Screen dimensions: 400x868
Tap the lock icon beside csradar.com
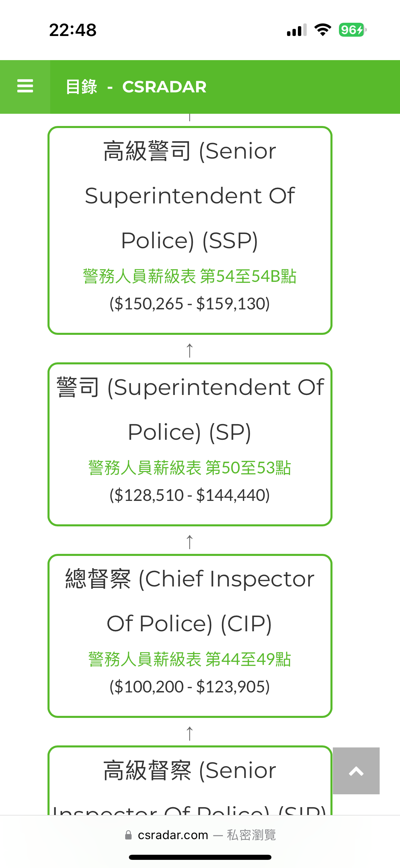[x=128, y=835]
